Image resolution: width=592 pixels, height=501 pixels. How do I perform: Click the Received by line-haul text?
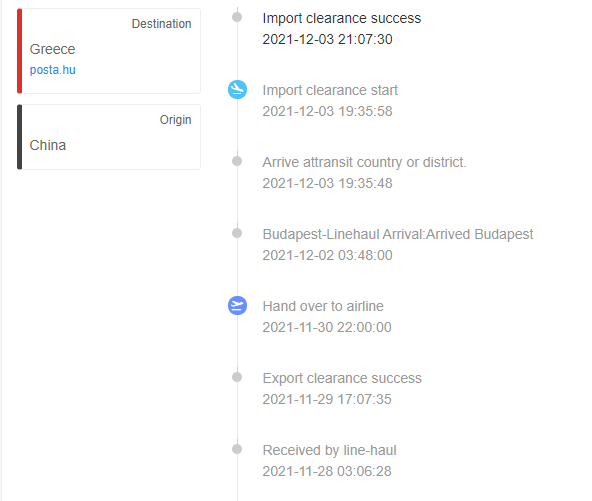[329, 450]
